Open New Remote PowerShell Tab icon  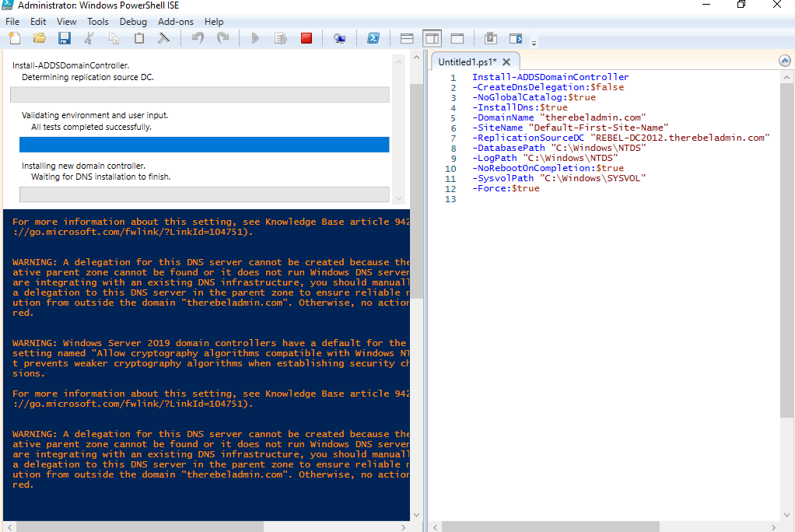tap(339, 39)
